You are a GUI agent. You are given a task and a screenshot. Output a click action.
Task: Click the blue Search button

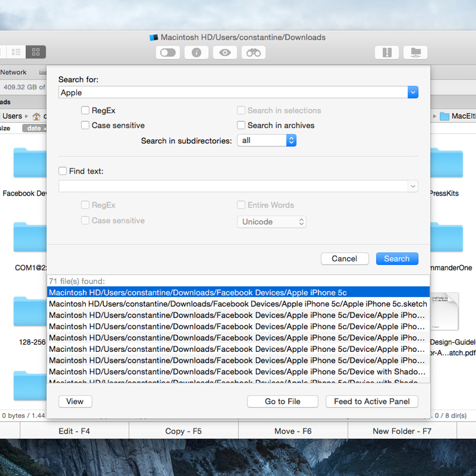click(x=397, y=259)
